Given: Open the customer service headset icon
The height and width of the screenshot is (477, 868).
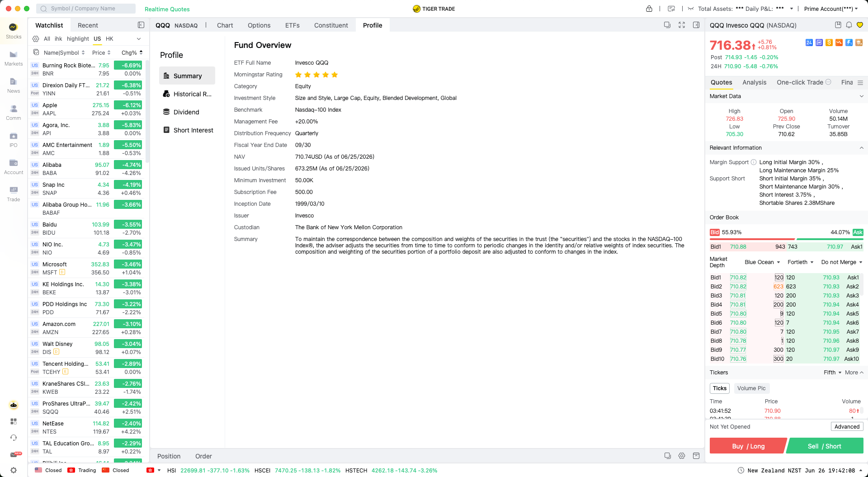Looking at the screenshot, I should coord(14,438).
